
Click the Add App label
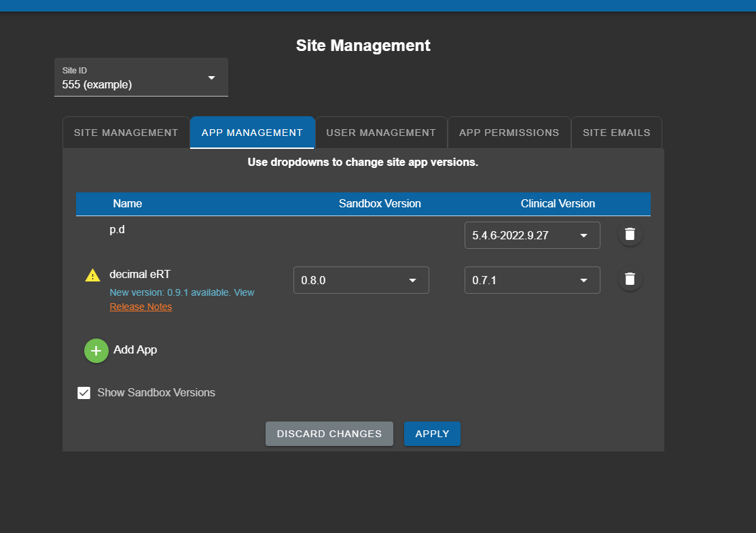click(135, 349)
